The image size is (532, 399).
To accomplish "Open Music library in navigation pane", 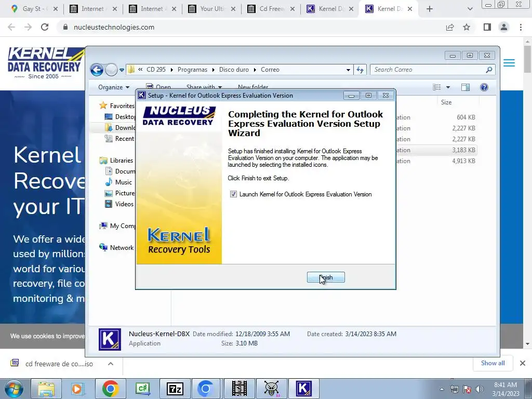I will [x=118, y=182].
